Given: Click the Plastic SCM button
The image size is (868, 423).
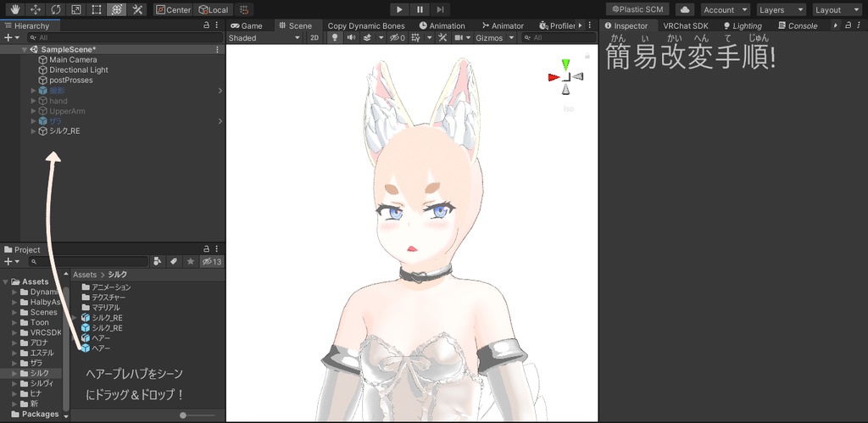Looking at the screenshot, I should coord(637,9).
